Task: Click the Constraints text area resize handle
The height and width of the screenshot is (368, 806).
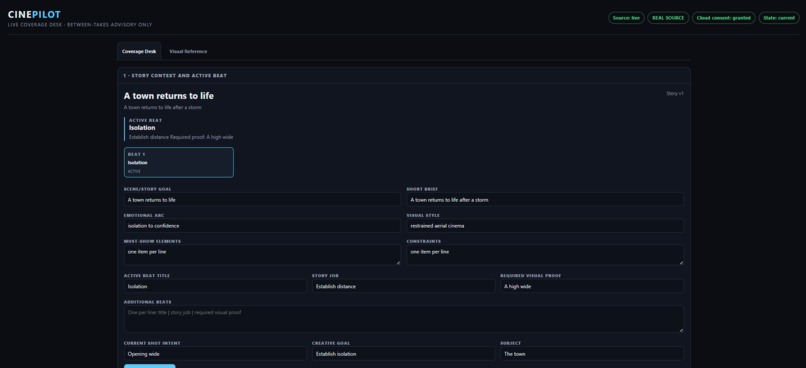Action: pyautogui.click(x=681, y=263)
